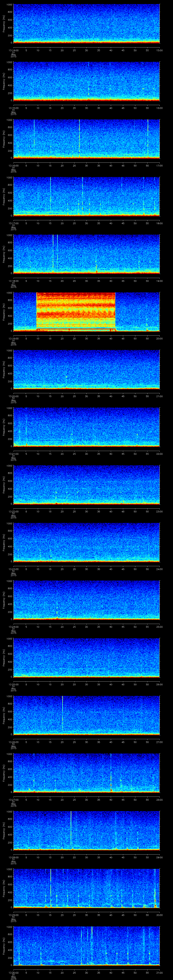Viewport: 173px width, 980px height.
Task: Select the spectrogram panel starting at 13:25:00
Action: tap(86, 658)
